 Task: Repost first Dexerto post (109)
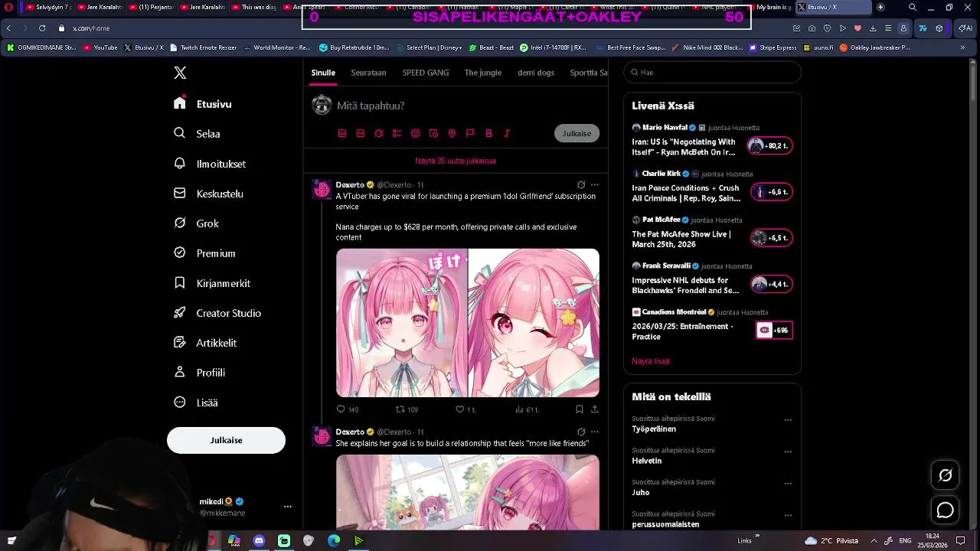[407, 409]
